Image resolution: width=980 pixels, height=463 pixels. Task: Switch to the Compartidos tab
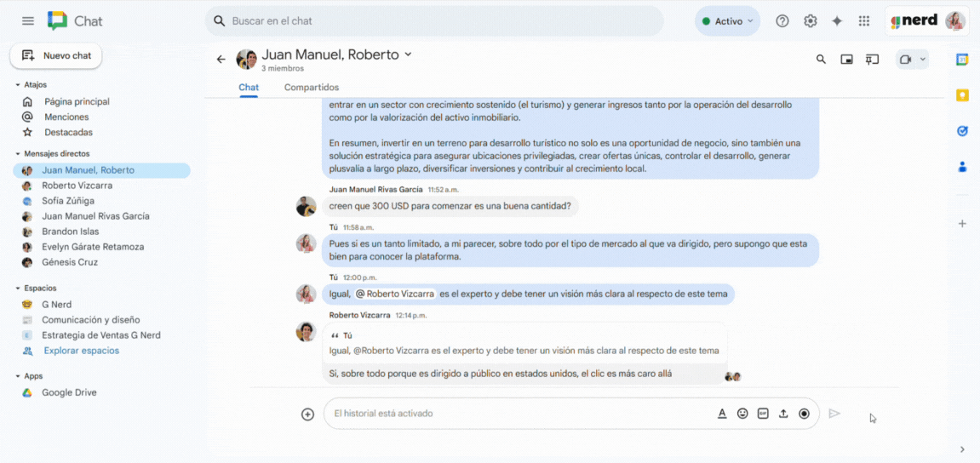(x=312, y=88)
